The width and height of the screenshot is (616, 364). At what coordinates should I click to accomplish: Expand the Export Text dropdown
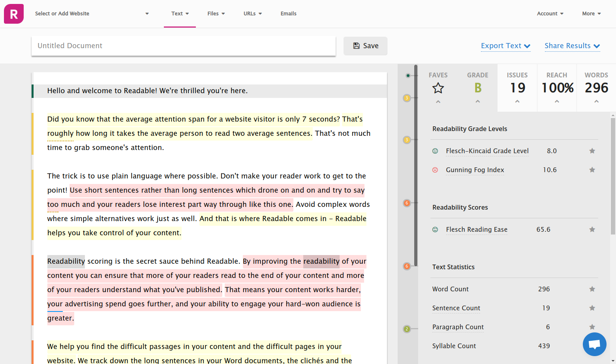[x=506, y=46]
